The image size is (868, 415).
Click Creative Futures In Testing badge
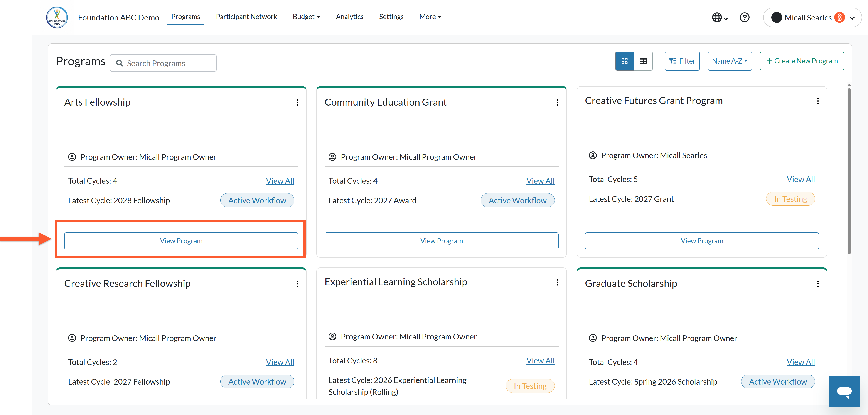click(x=790, y=199)
